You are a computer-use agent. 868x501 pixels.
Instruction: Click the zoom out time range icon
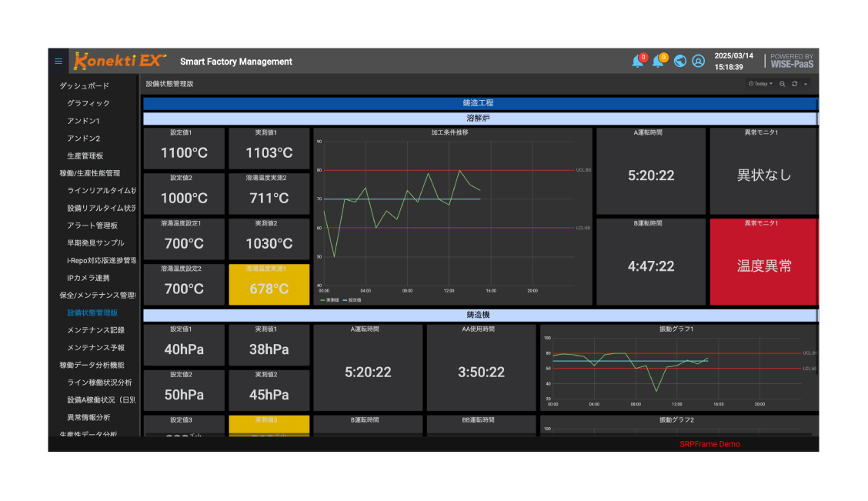(x=782, y=84)
